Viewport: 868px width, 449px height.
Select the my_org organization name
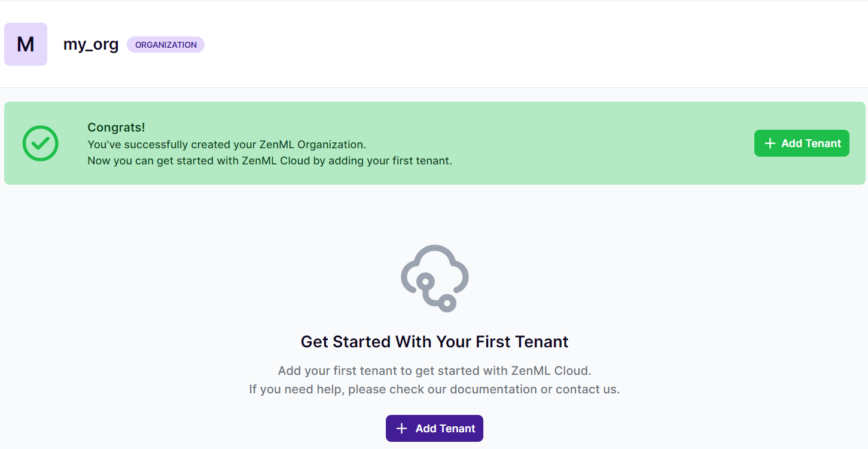91,44
